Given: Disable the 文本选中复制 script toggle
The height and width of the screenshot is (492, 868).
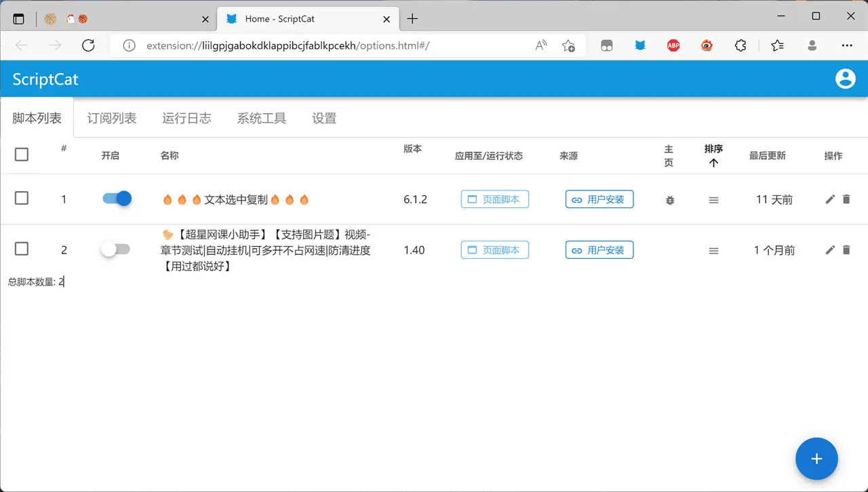Looking at the screenshot, I should (x=117, y=199).
